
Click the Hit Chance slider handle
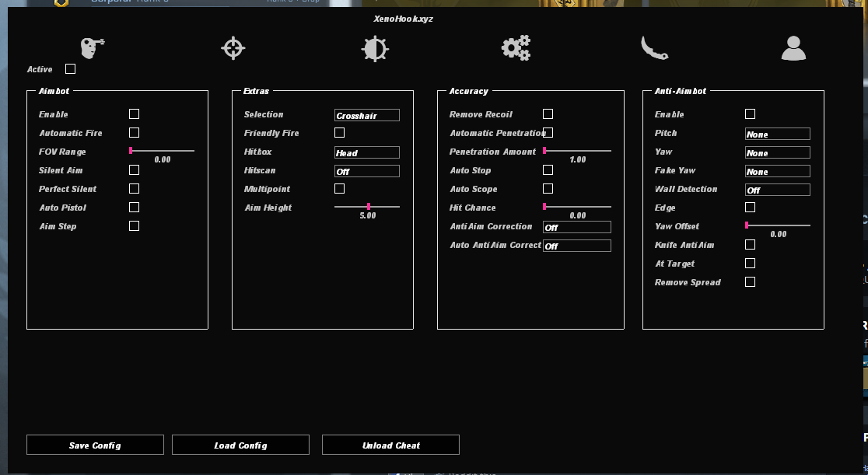click(544, 207)
